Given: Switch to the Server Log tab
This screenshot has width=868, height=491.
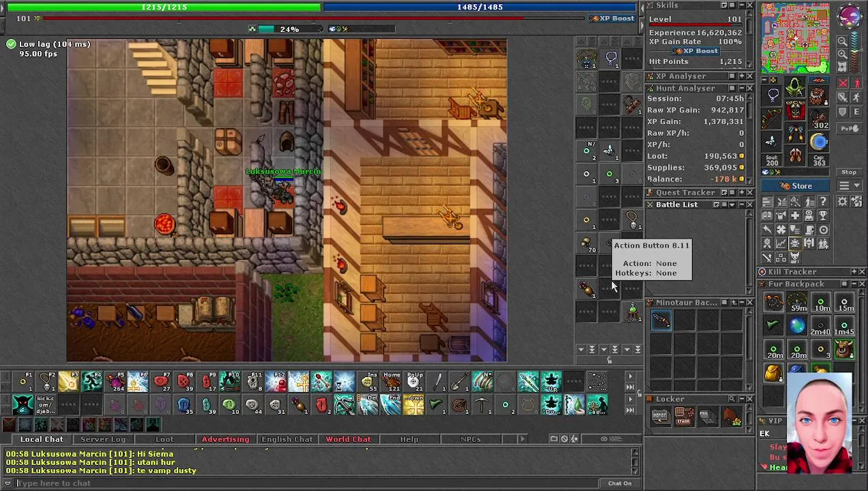Looking at the screenshot, I should tap(103, 439).
